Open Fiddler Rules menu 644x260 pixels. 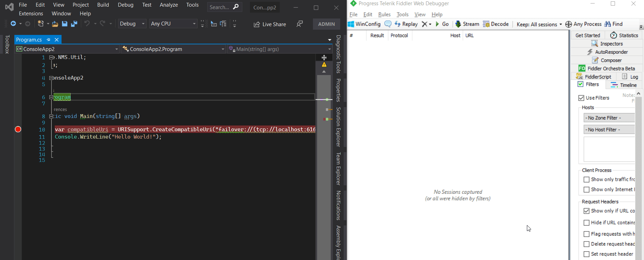(x=384, y=14)
